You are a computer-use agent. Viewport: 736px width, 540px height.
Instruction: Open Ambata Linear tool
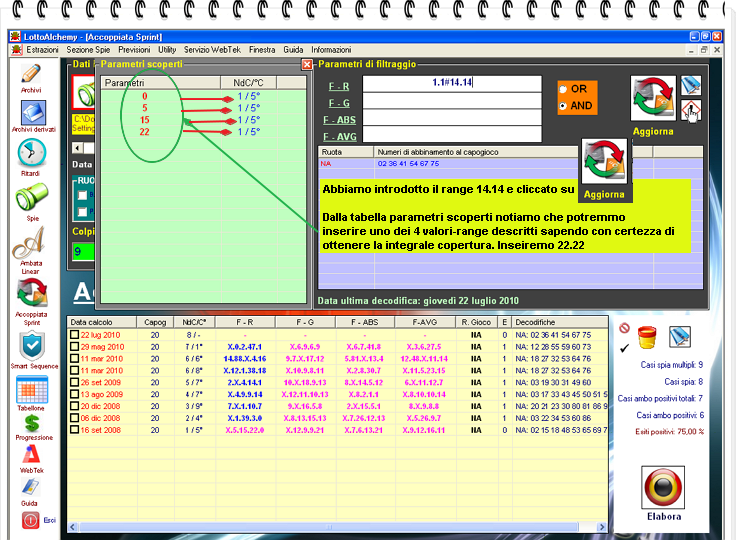tap(29, 242)
